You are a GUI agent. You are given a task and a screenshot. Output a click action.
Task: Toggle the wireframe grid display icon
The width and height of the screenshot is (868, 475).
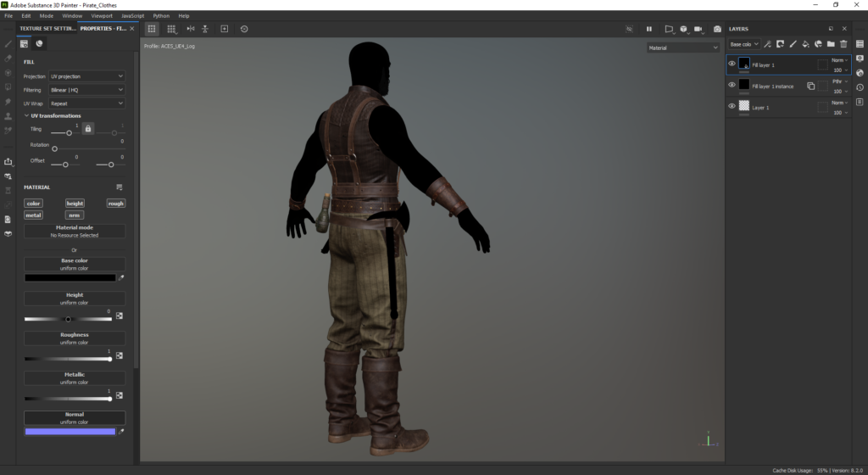pos(151,29)
